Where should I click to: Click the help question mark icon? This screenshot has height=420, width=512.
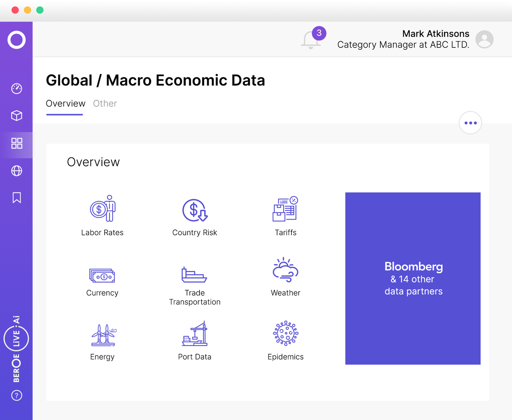click(16, 395)
